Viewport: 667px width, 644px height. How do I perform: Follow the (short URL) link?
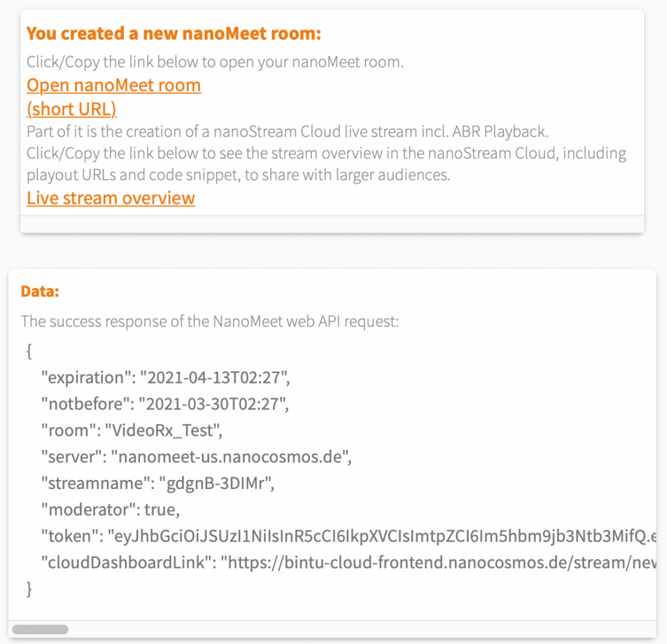72,109
